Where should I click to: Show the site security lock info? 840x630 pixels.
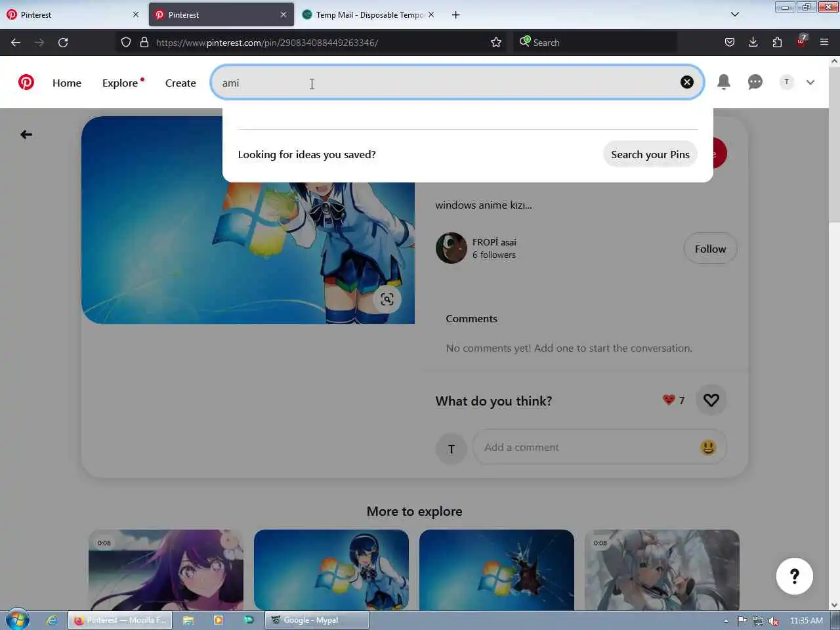144,42
